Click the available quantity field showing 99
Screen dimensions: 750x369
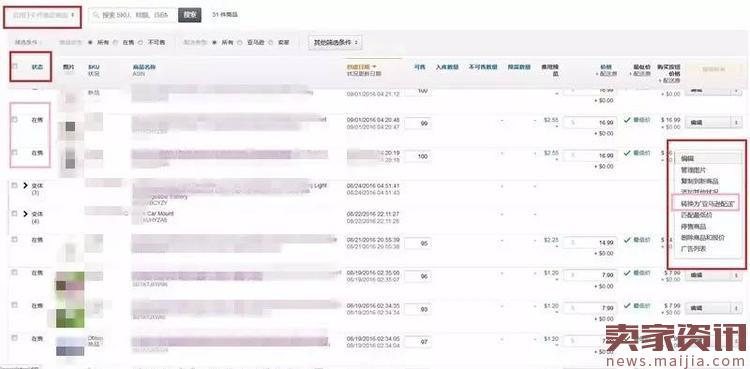point(418,123)
